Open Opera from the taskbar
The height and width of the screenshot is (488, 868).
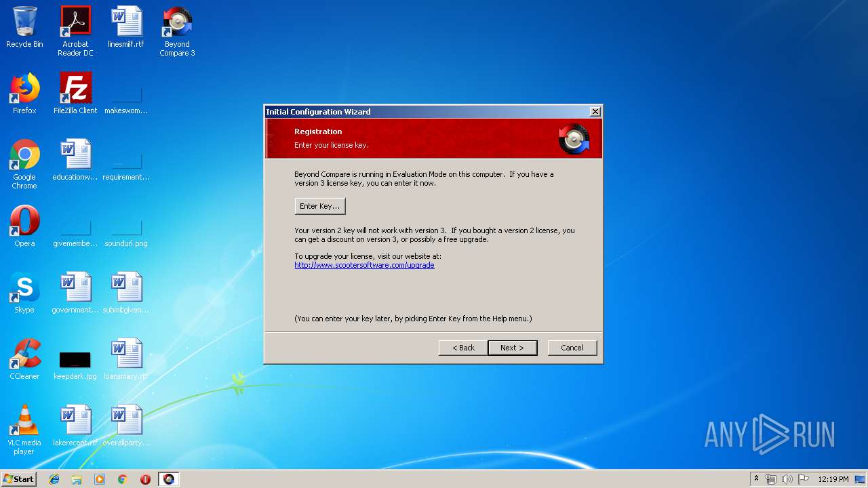tap(145, 479)
